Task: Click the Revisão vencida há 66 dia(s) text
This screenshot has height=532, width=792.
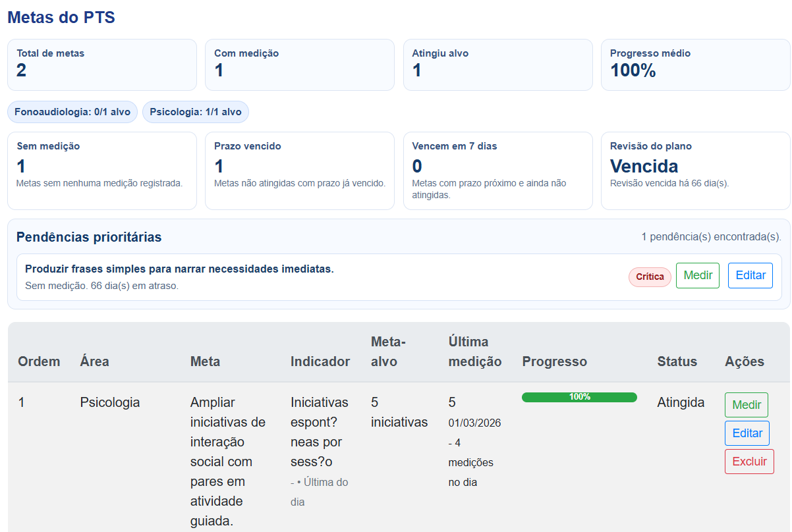Action: coord(669,184)
